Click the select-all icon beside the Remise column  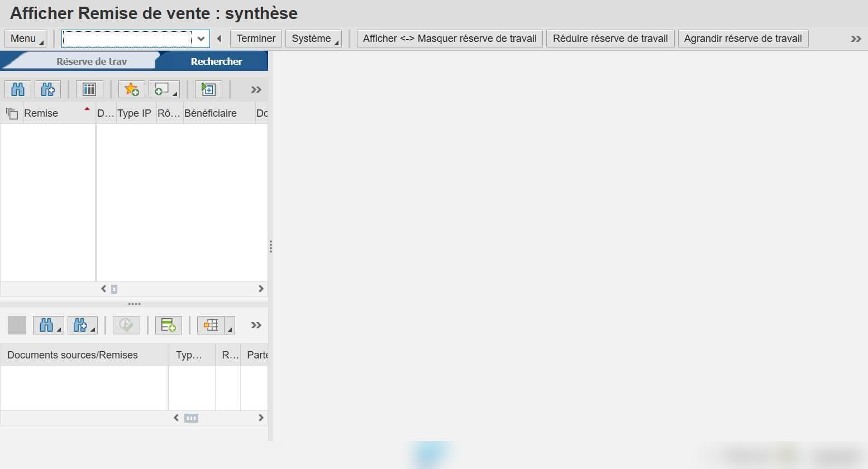(x=12, y=113)
